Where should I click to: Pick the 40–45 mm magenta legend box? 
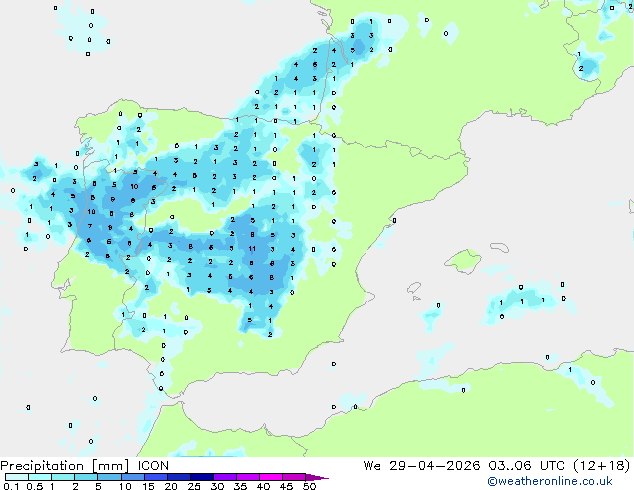point(271,477)
